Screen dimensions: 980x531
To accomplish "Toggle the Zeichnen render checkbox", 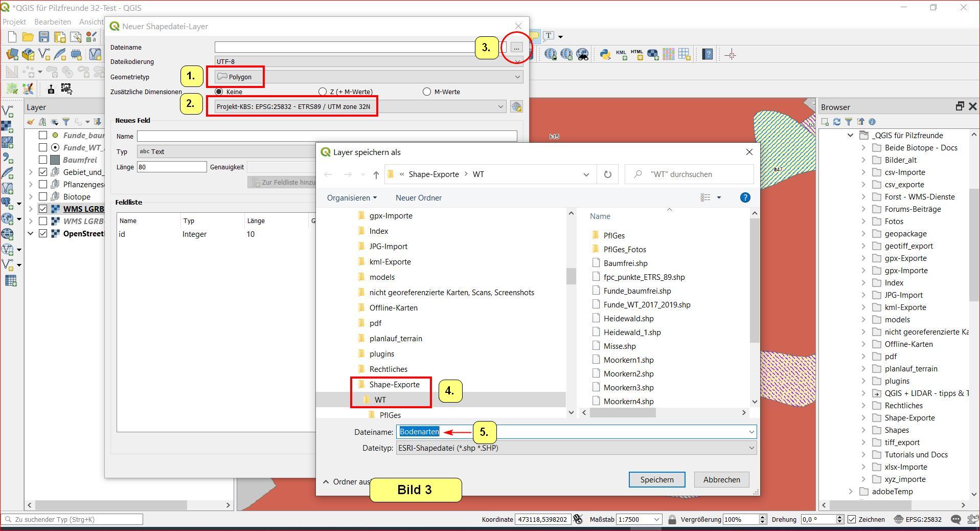I will (852, 519).
